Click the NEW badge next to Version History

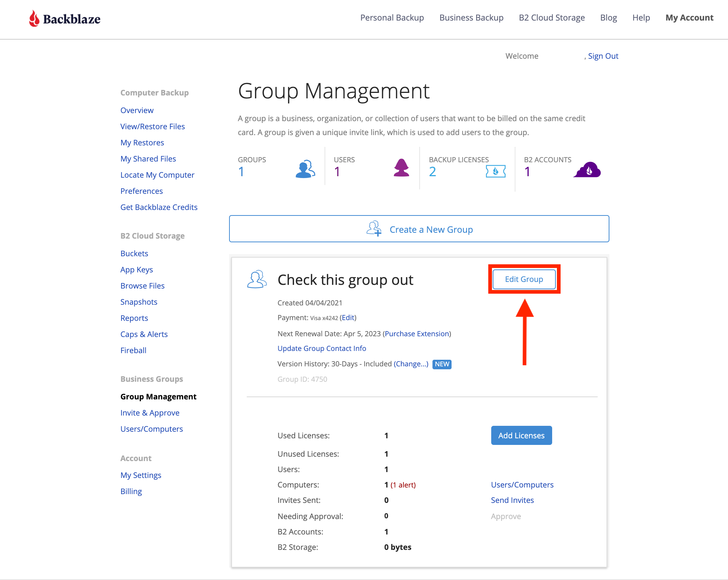point(442,364)
